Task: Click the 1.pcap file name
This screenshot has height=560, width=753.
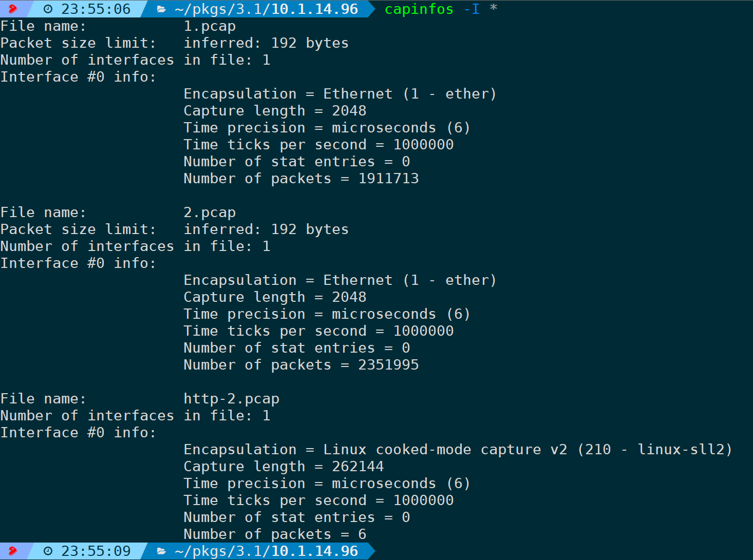Action: [x=210, y=26]
